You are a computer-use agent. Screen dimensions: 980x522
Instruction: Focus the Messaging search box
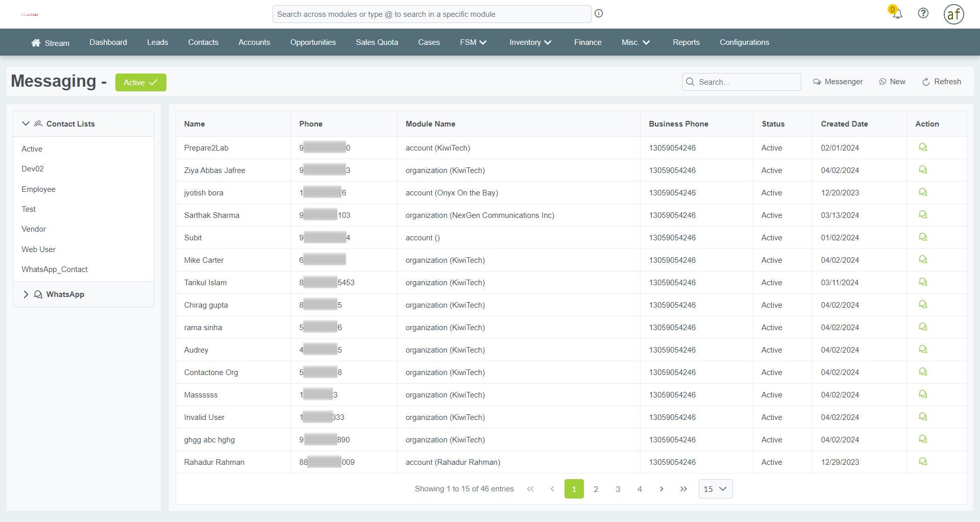[741, 82]
